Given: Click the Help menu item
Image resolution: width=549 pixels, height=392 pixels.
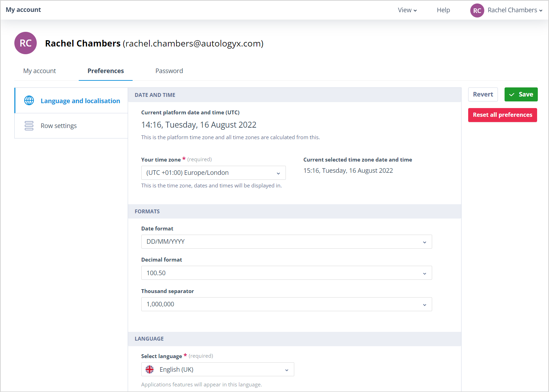Looking at the screenshot, I should tap(443, 10).
